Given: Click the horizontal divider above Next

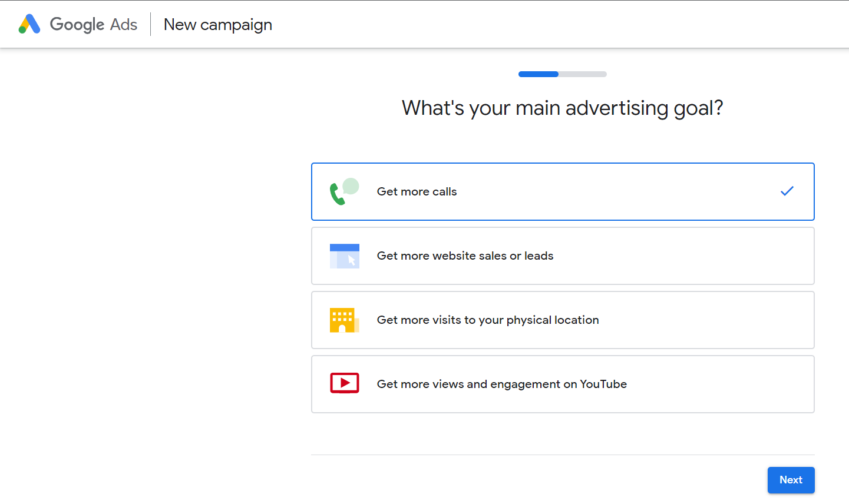Looking at the screenshot, I should [563, 455].
